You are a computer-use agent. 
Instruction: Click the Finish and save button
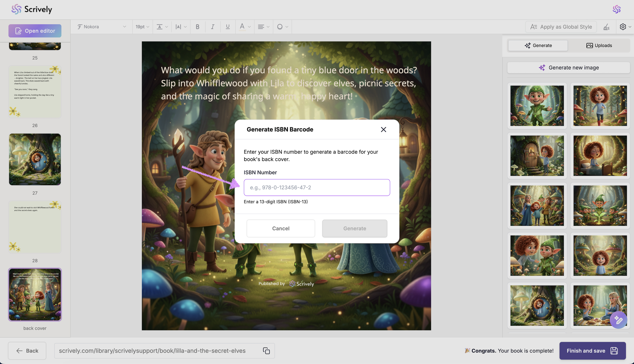tap(592, 351)
